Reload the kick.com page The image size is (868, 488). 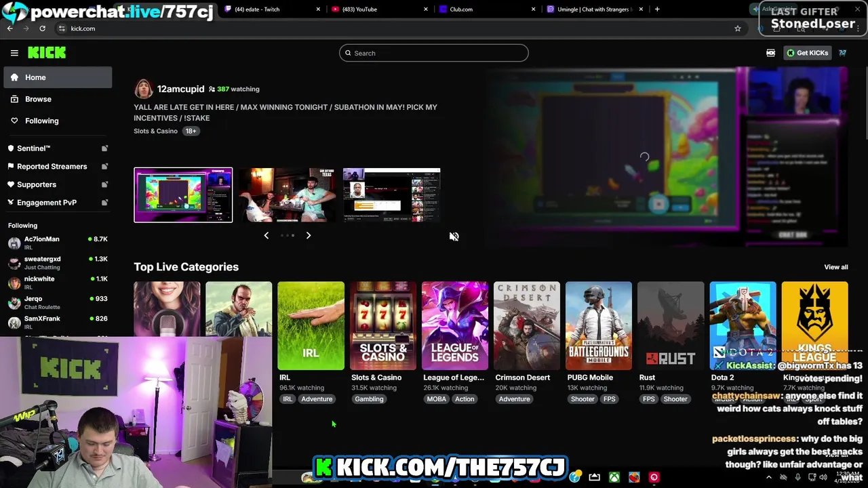click(42, 28)
